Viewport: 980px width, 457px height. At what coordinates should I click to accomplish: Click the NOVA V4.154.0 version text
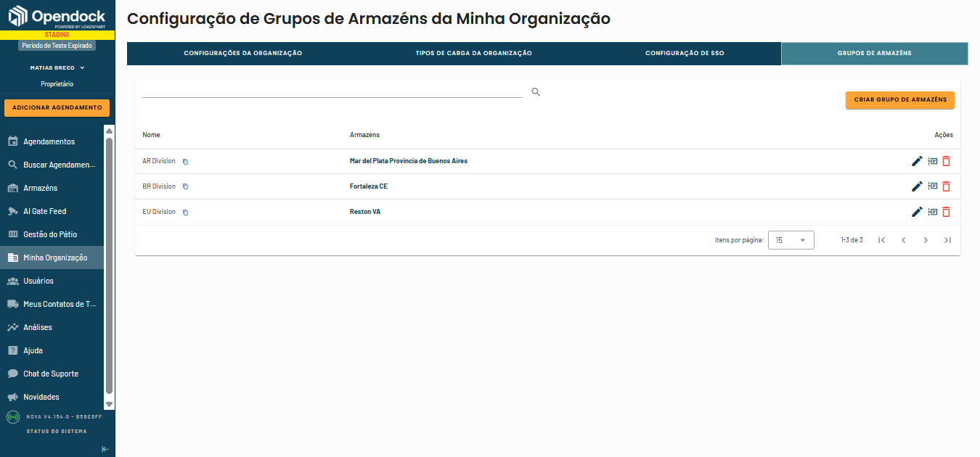click(64, 417)
